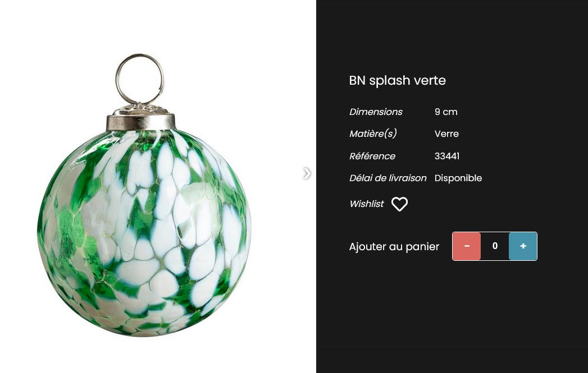Image resolution: width=588 pixels, height=373 pixels.
Task: Open the green splash ornament photo
Action: 144,195
